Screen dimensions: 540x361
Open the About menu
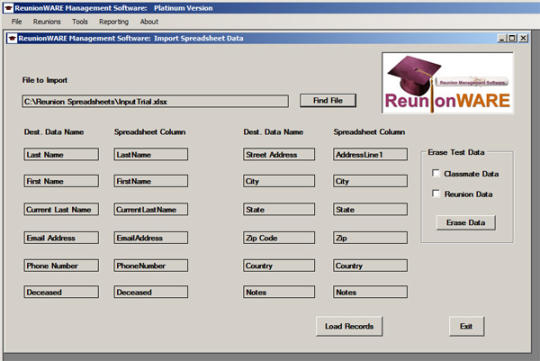pos(149,22)
